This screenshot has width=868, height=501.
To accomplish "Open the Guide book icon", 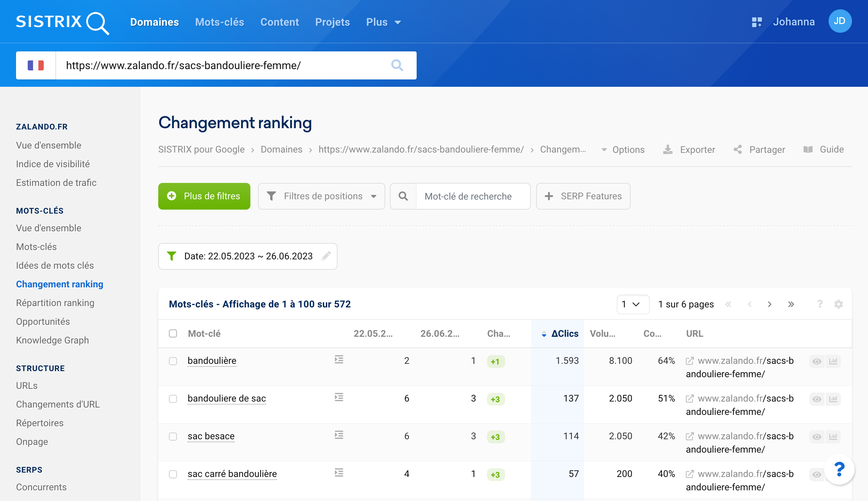I will tap(808, 149).
